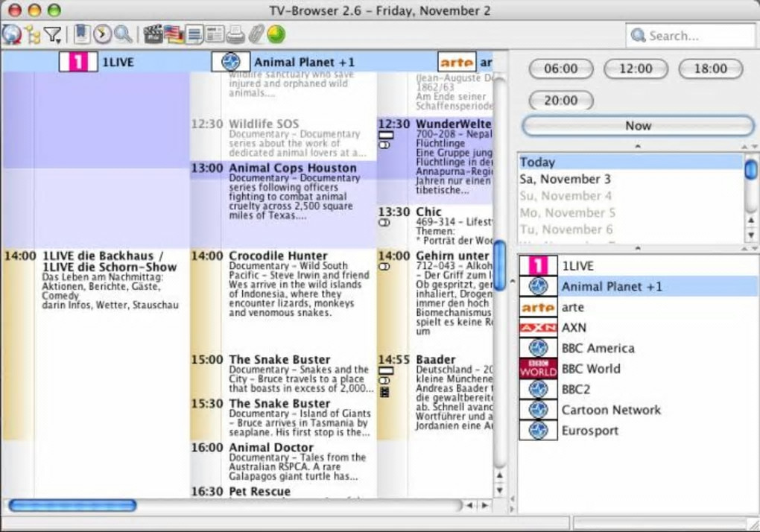Select BBC World in channel list
Viewport: 760px width, 532px height.
pos(639,369)
